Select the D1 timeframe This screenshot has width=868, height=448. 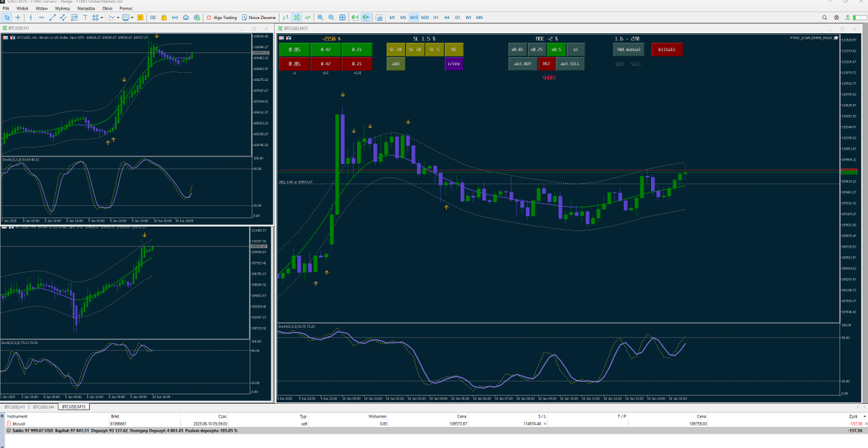457,17
